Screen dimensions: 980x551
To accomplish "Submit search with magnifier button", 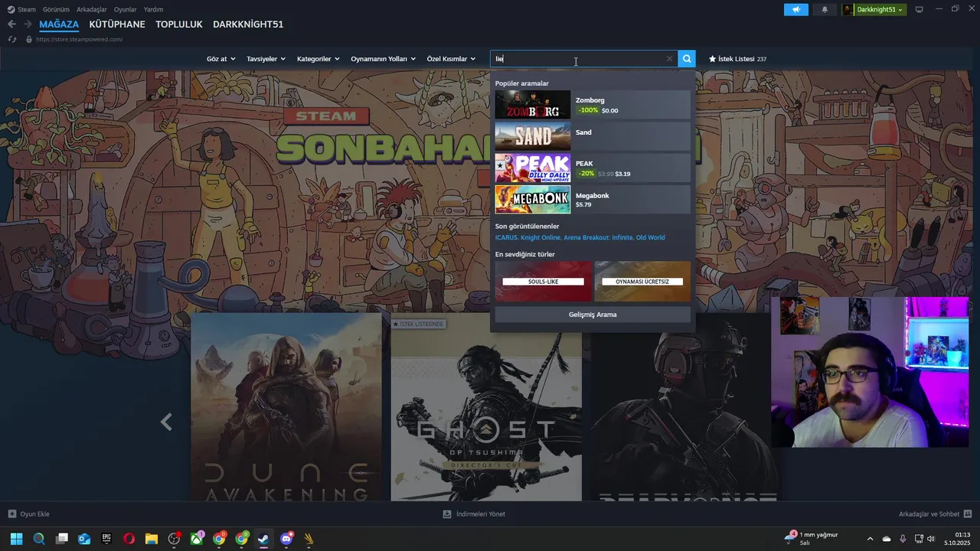I will pyautogui.click(x=687, y=59).
